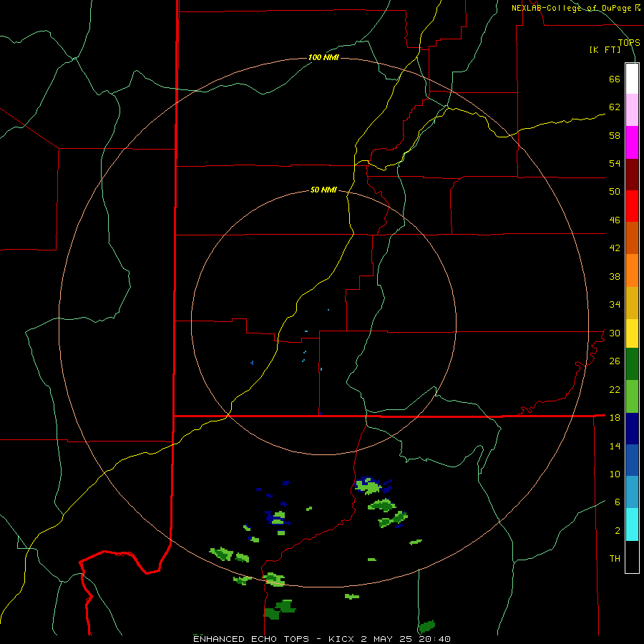Select the light green legend swatch
644x644 pixels.
click(x=632, y=396)
